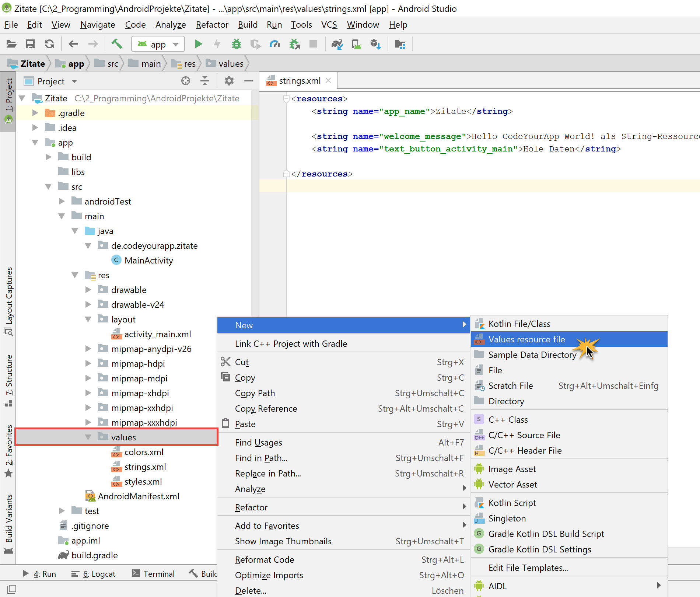The image size is (700, 597).
Task: Open the AIDL submenu entry
Action: pyautogui.click(x=569, y=586)
